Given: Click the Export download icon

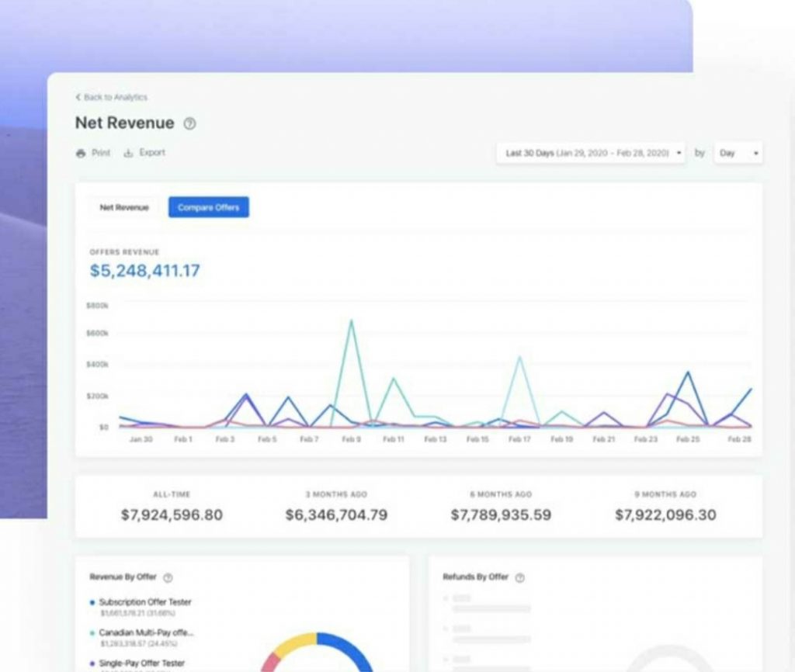Looking at the screenshot, I should tap(129, 154).
